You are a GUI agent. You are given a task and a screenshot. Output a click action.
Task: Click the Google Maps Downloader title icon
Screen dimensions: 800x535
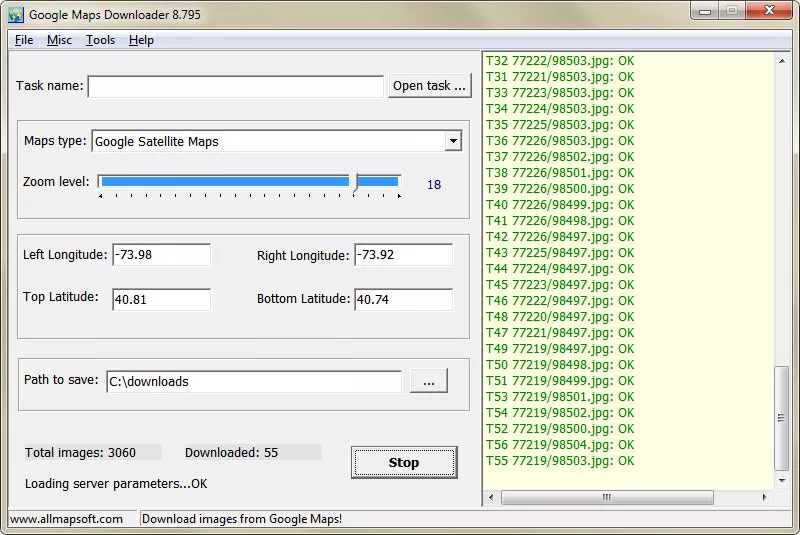pos(16,15)
